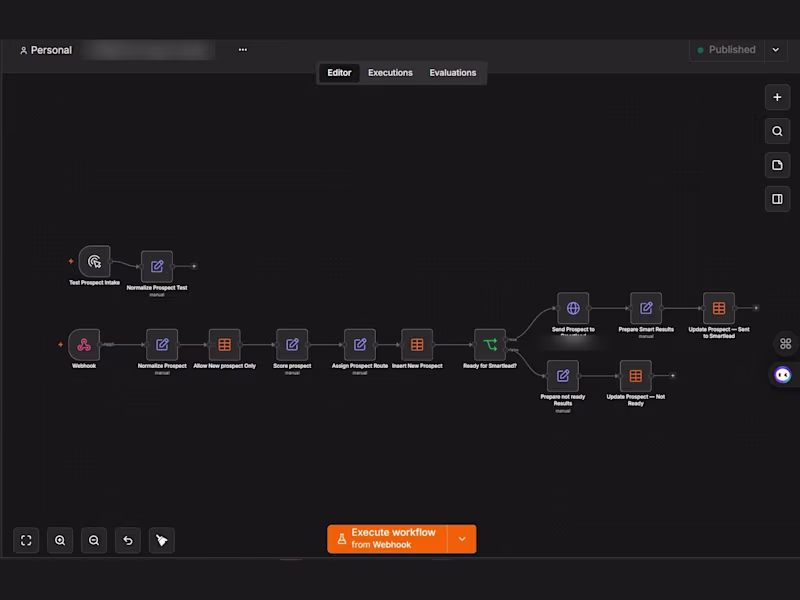Click the plus connector after Update Prospect — Not Ready
This screenshot has width=800, height=600.
672,376
